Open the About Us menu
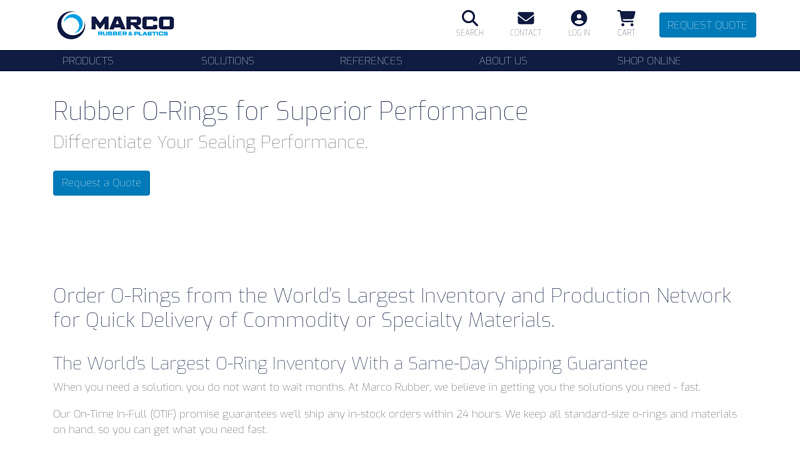Screen dimensions: 800x450 502,61
